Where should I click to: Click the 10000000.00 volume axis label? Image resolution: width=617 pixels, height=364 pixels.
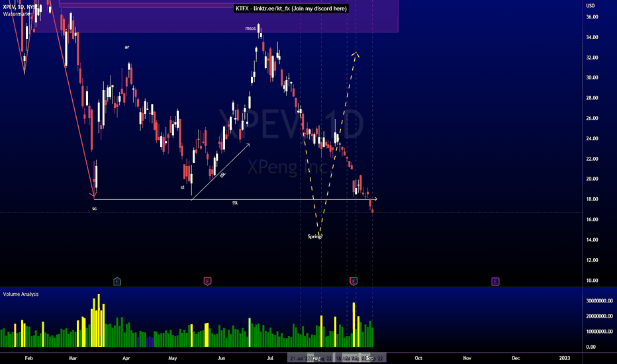pyautogui.click(x=599, y=332)
